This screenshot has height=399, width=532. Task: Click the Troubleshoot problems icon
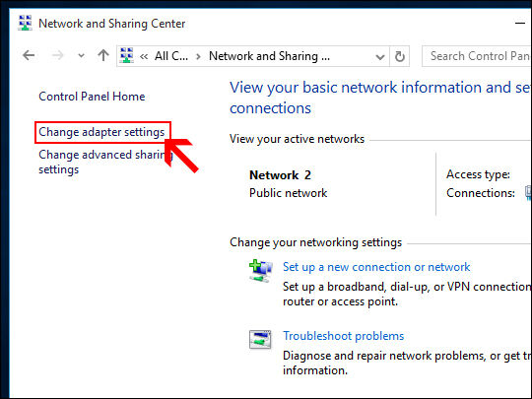coord(260,339)
